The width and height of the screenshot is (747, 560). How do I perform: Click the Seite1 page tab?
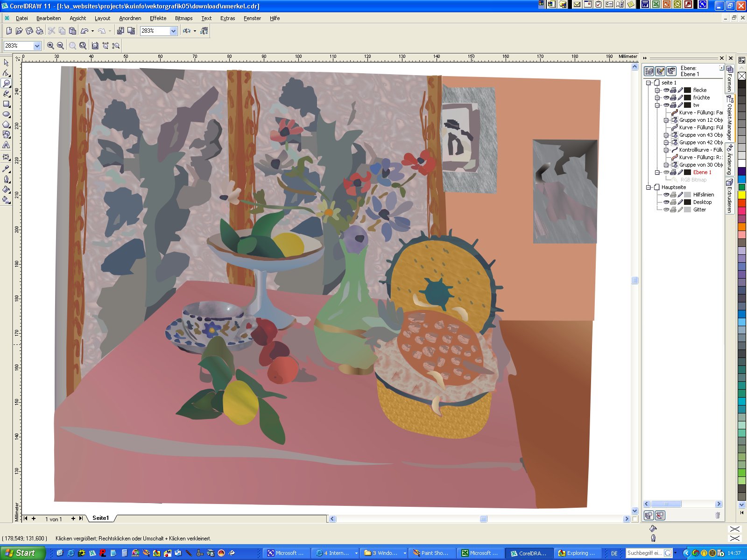[100, 518]
